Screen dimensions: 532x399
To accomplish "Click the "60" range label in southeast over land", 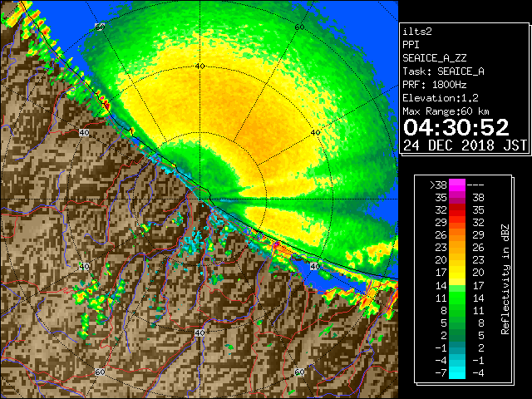I will point(299,372).
